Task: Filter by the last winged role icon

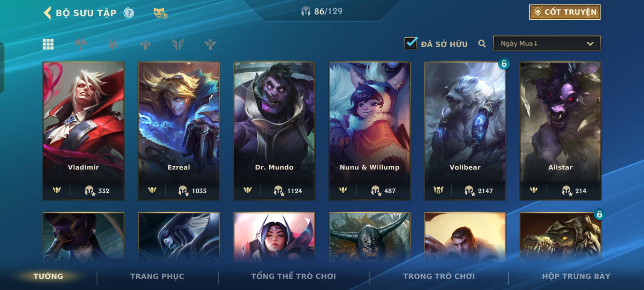Action: tap(210, 44)
